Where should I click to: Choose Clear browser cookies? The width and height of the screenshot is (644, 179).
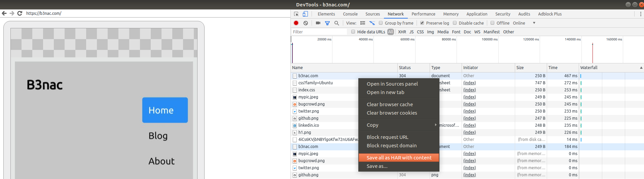399,113
